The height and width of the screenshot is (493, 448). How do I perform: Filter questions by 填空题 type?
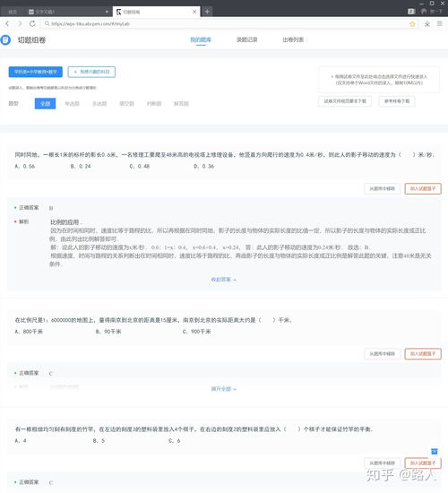pyautogui.click(x=126, y=103)
